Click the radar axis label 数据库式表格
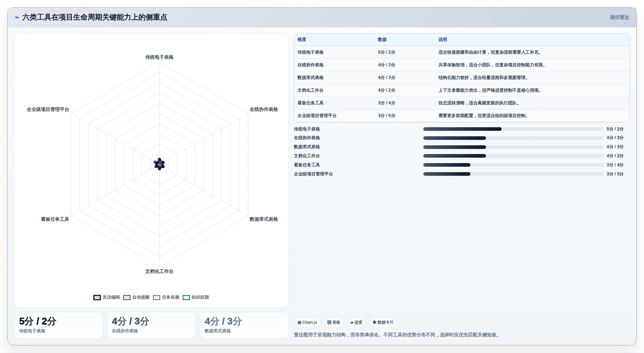The image size is (644, 353). (264, 219)
